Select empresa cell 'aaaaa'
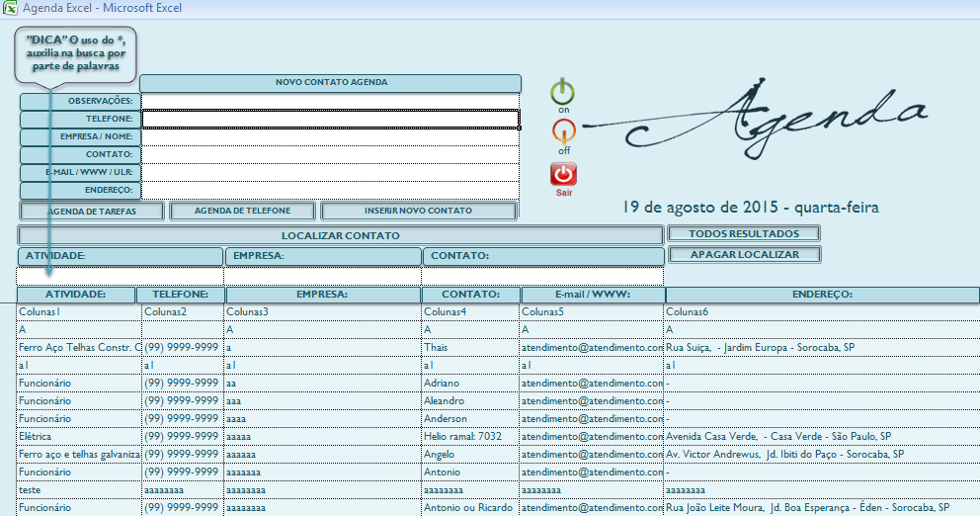Screen dimensions: 980x516 tap(322, 437)
